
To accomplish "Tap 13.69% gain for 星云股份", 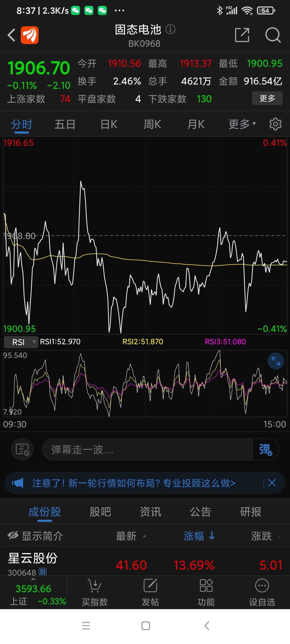I will [194, 565].
